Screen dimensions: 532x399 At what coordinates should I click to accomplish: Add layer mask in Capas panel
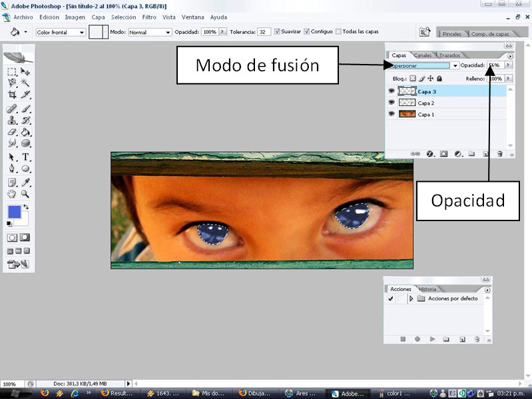click(443, 154)
